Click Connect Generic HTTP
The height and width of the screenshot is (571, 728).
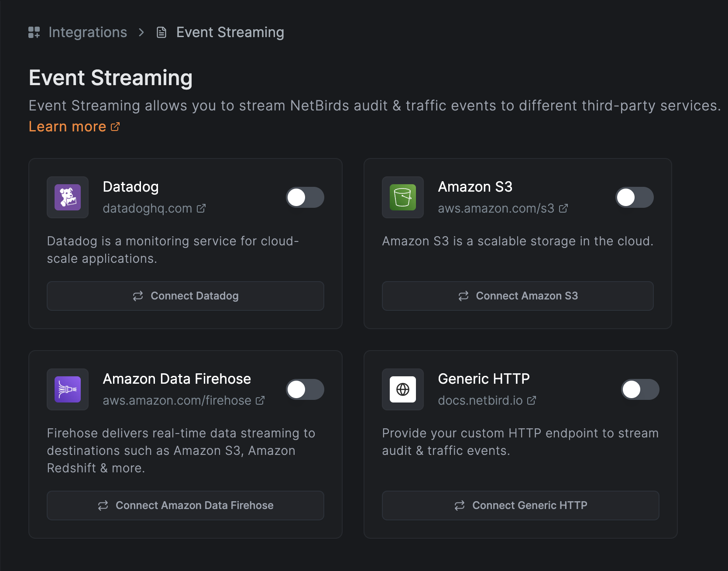pyautogui.click(x=520, y=506)
